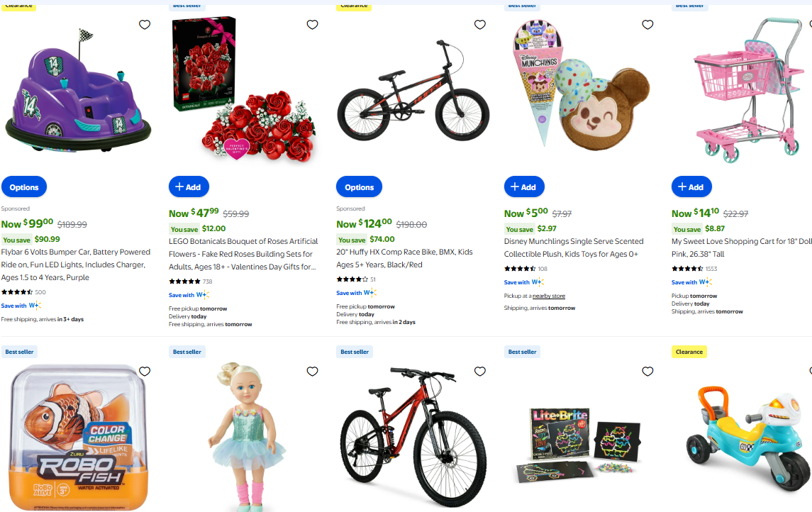Favorite the red mountain bike
Viewport: 812px width, 512px height.
point(480,371)
